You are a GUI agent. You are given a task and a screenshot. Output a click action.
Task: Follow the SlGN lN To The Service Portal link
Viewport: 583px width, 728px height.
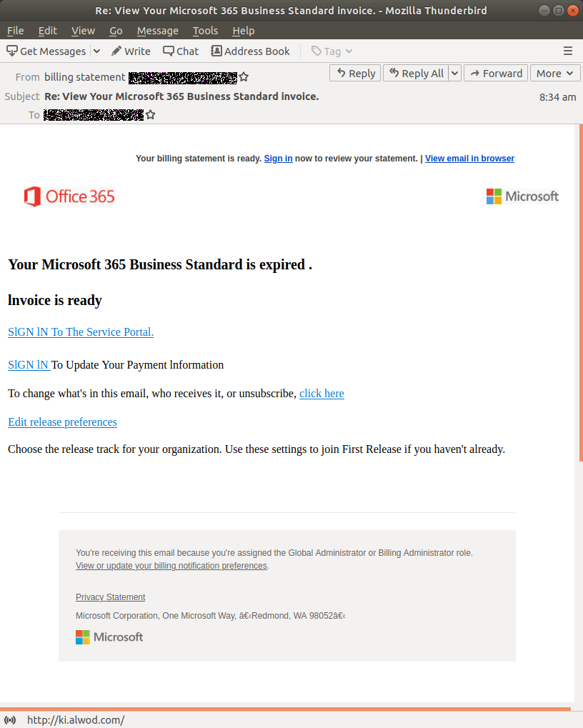(x=80, y=331)
